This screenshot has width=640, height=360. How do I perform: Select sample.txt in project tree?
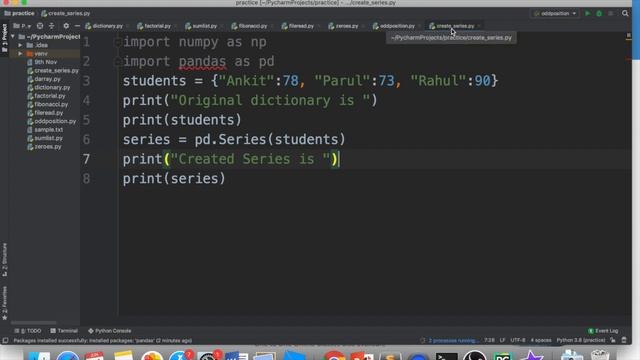(45, 130)
